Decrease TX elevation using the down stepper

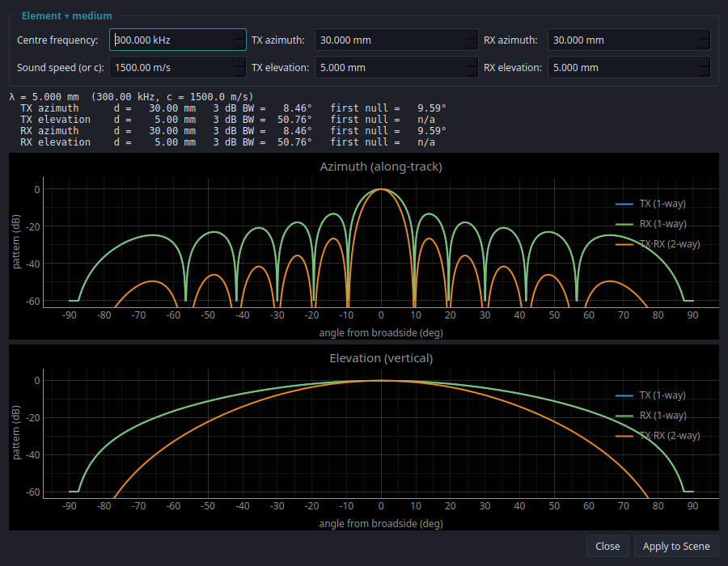(x=472, y=73)
